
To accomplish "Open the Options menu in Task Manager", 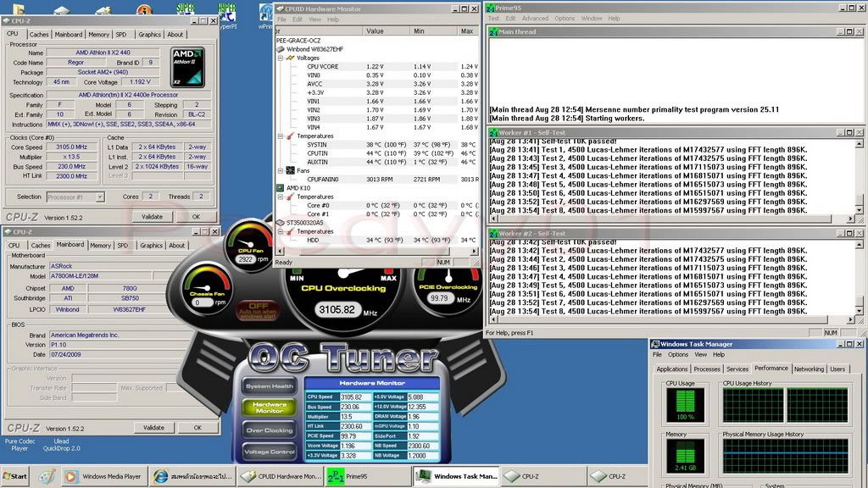I will point(677,355).
